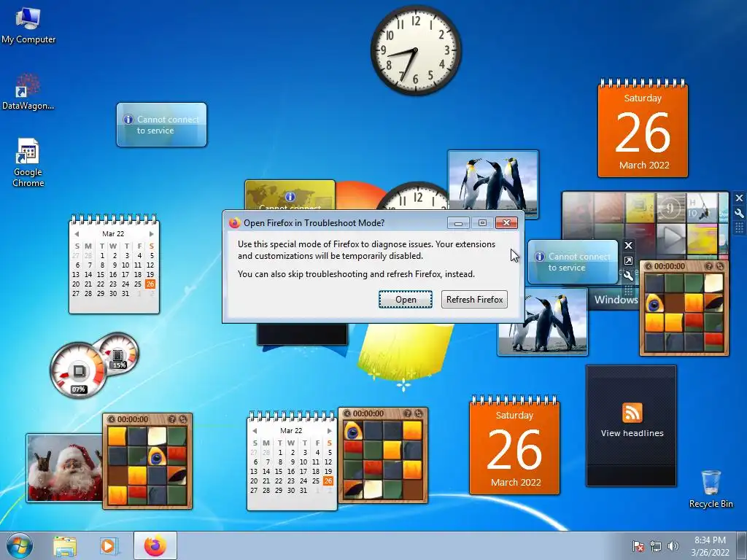747x560 pixels.
Task: Click the Firefox taskbar button
Action: [x=155, y=545]
